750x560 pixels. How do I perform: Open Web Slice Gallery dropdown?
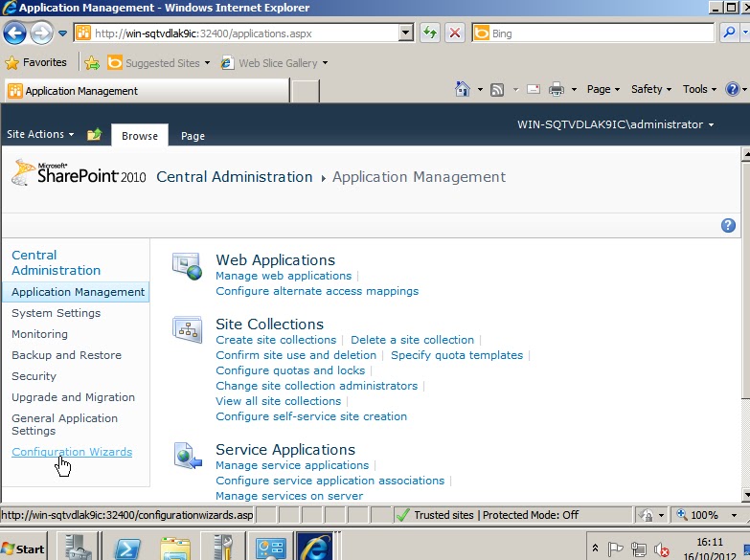pos(274,62)
